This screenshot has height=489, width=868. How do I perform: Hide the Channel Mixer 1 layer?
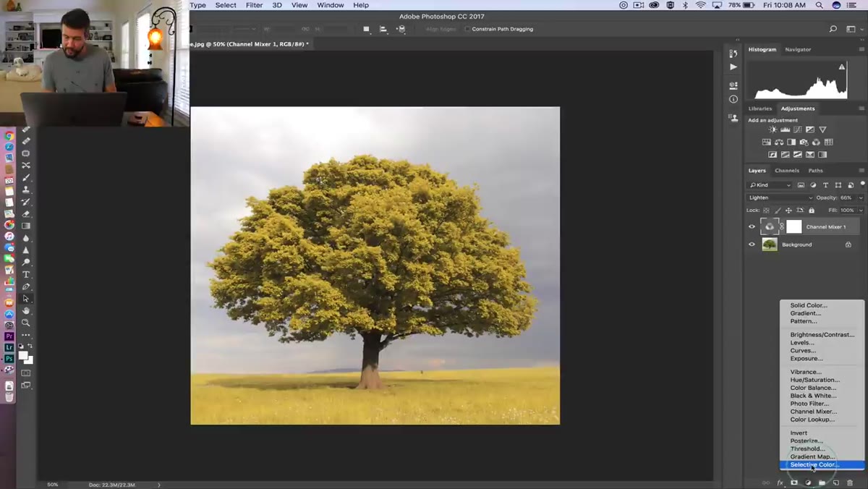[x=752, y=226]
